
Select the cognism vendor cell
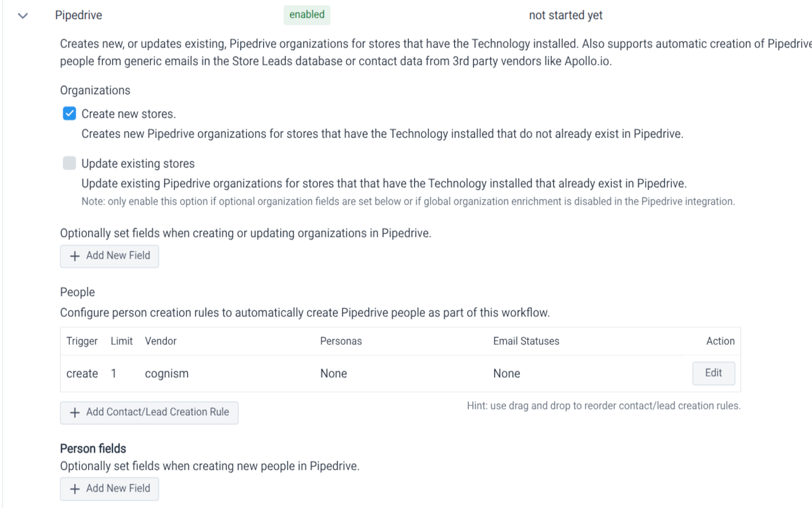coord(166,373)
